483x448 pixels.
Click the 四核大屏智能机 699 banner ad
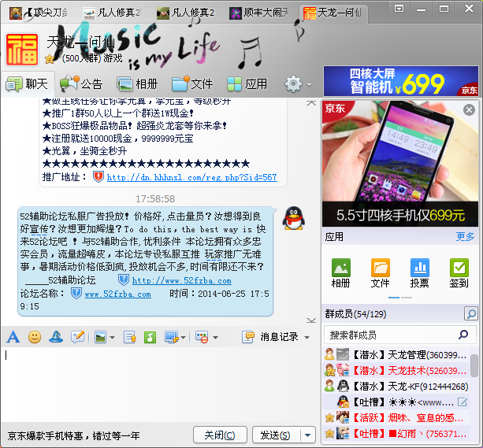tap(401, 81)
